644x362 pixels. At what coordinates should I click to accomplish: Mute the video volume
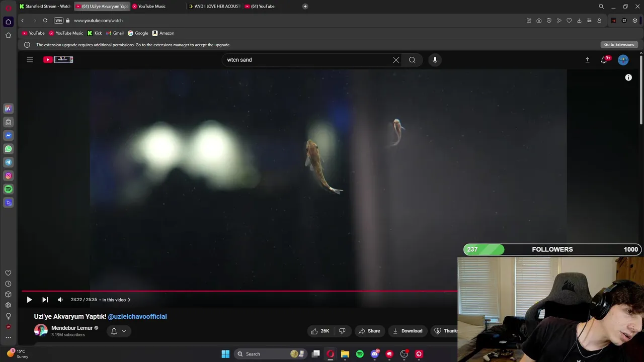click(60, 300)
